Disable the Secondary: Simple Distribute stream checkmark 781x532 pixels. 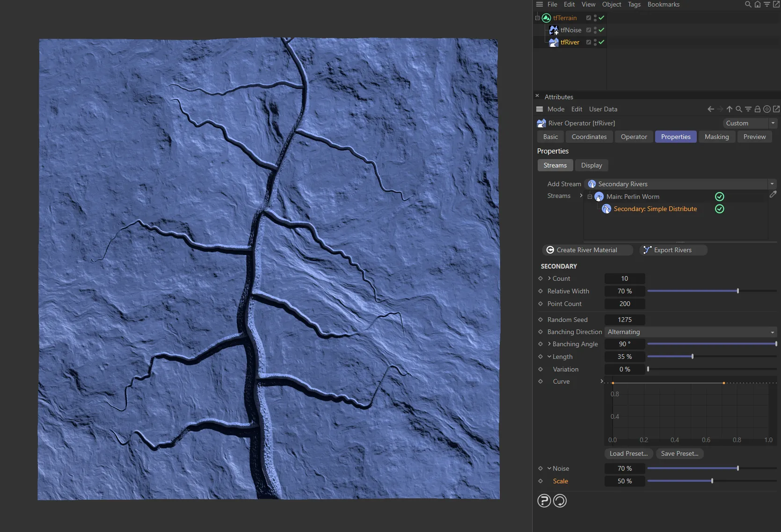pos(719,209)
